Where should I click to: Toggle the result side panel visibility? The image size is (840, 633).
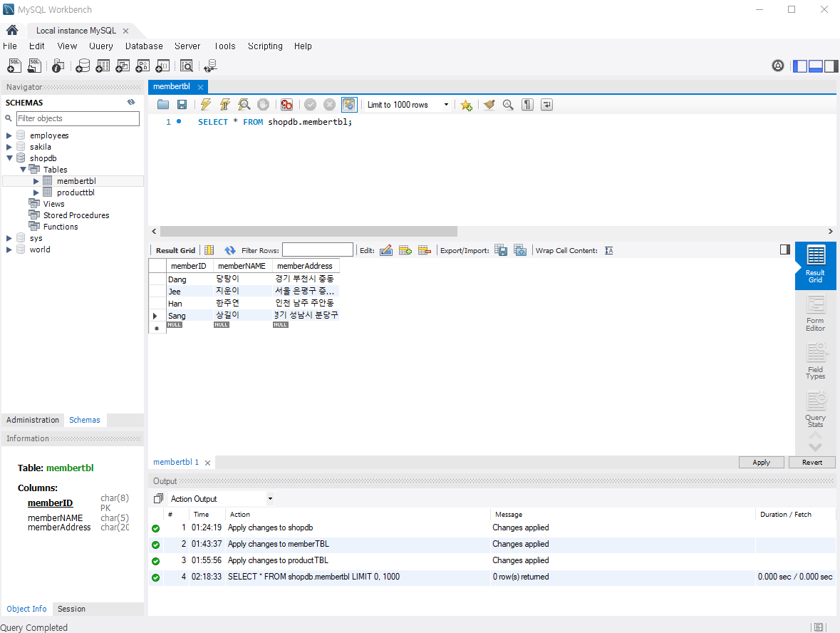pos(785,249)
